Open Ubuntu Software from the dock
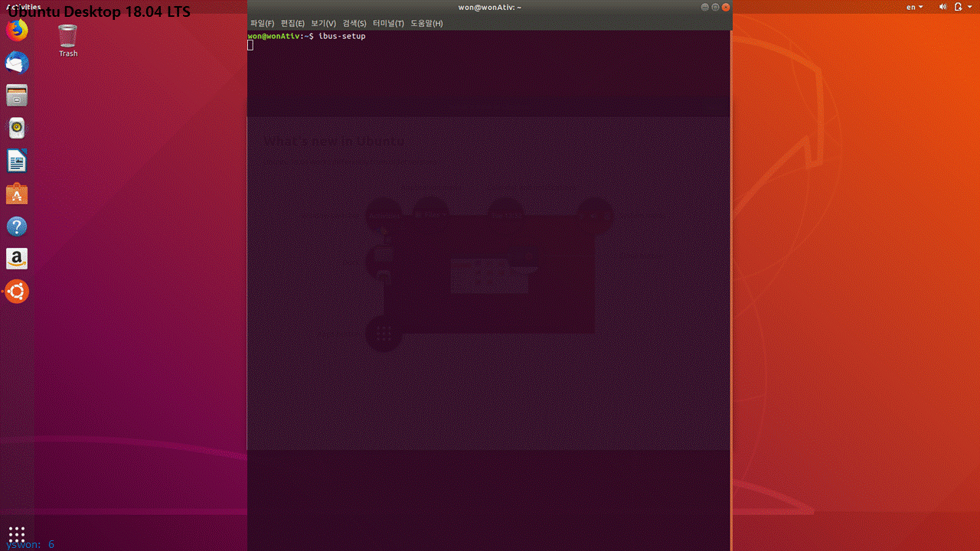Screen dimensions: 980x551 pyautogui.click(x=17, y=194)
